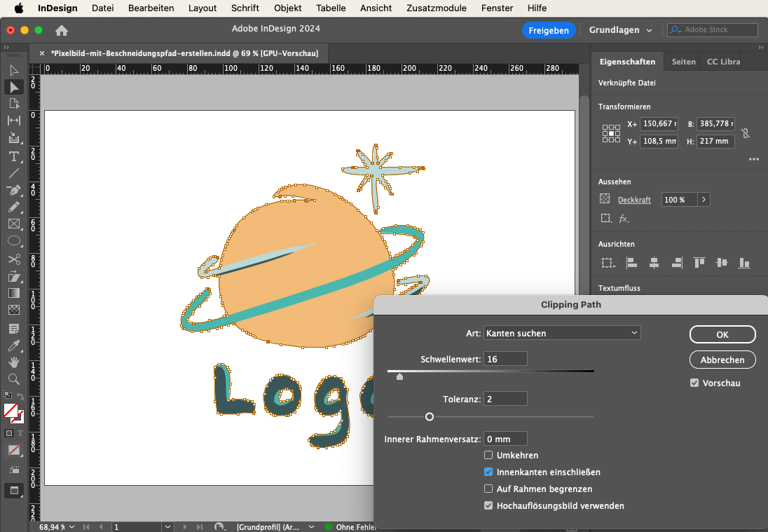Screen dimensions: 768x532
Task: Select the Zoom tool
Action: click(x=14, y=379)
